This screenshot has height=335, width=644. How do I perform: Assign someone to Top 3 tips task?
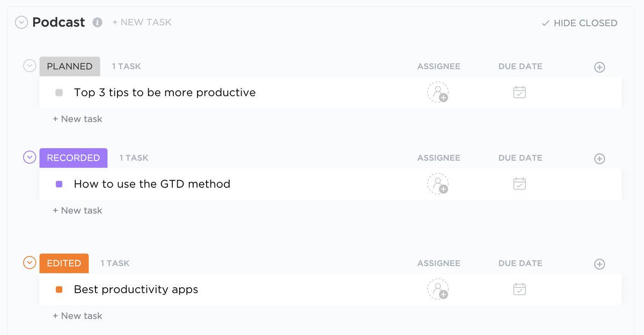click(438, 92)
